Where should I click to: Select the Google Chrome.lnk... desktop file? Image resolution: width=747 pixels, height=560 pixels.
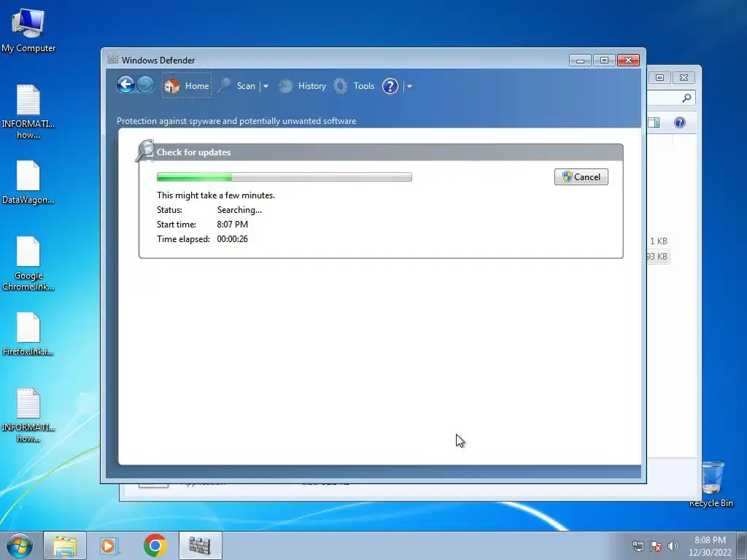click(x=28, y=263)
